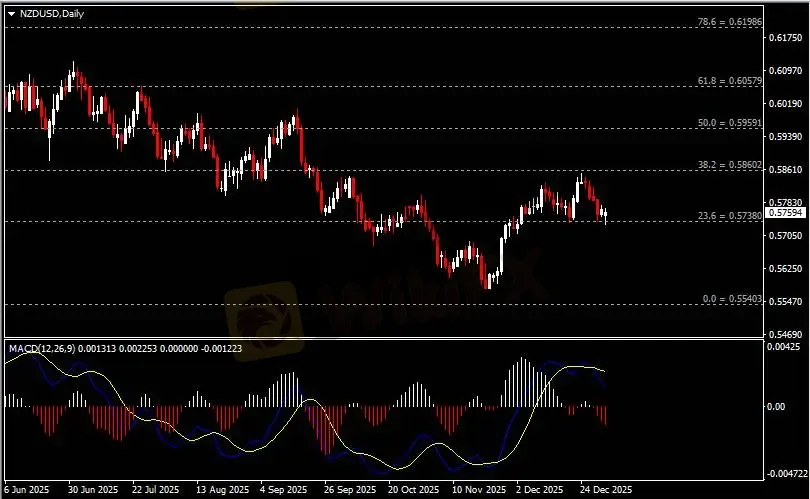Click the 0.60190 price scale value
810x499 pixels.
pyautogui.click(x=785, y=103)
